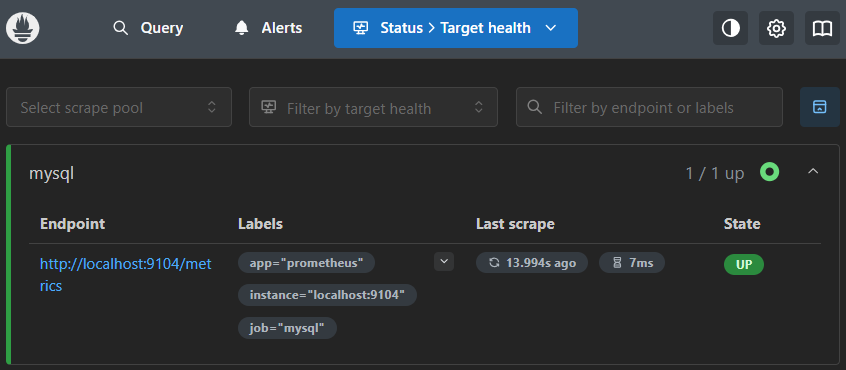Image resolution: width=846 pixels, height=370 pixels.
Task: Click the green mysql health ring indicator
Action: click(769, 172)
